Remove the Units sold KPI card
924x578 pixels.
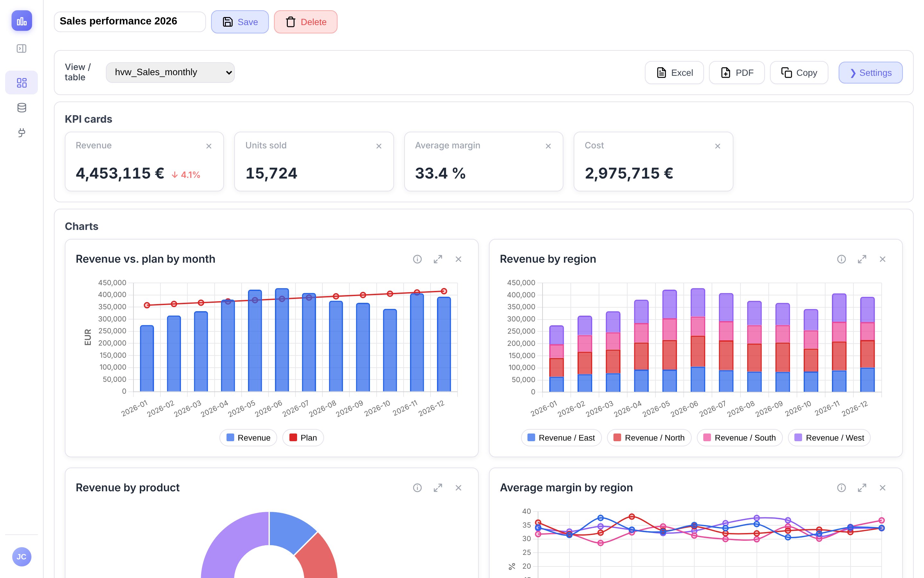(379, 146)
